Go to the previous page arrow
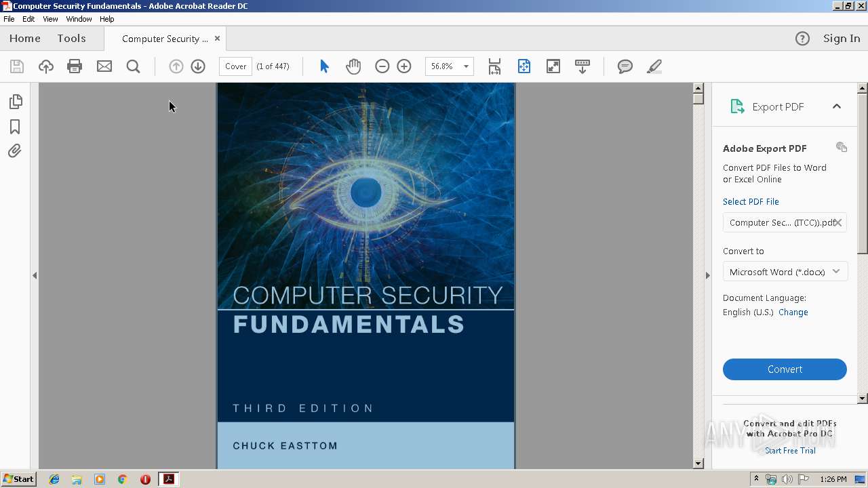Screen dimensions: 868x488 click(176, 66)
